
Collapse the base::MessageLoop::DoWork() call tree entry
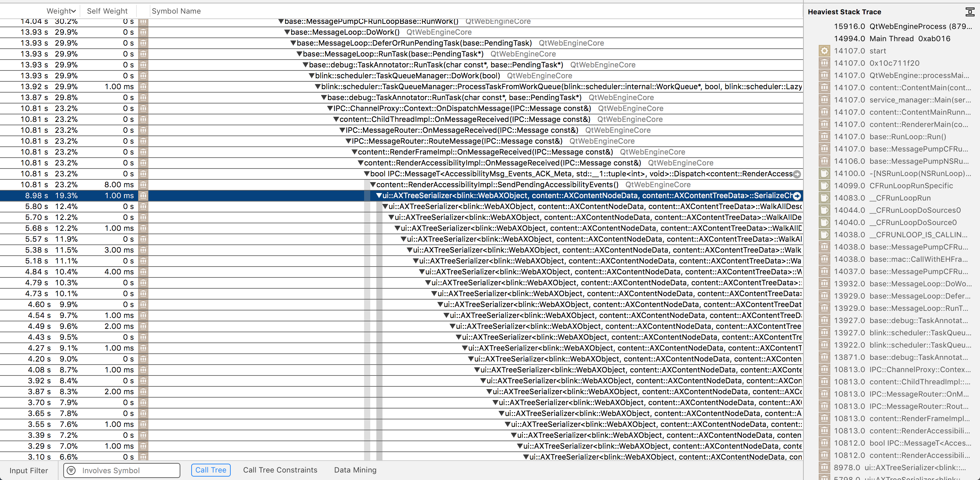click(287, 32)
